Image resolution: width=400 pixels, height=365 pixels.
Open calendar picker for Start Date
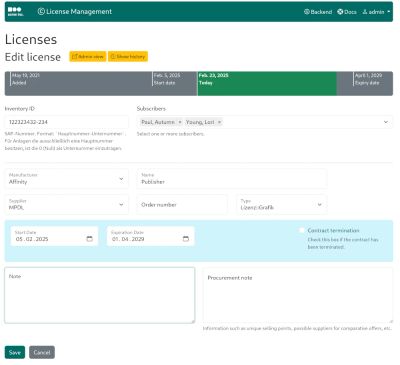tap(89, 239)
